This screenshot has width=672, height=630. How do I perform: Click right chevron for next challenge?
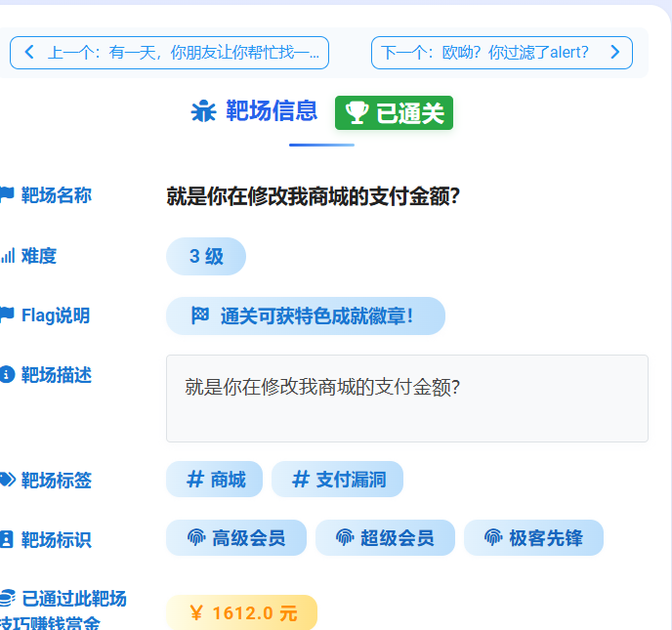[614, 52]
